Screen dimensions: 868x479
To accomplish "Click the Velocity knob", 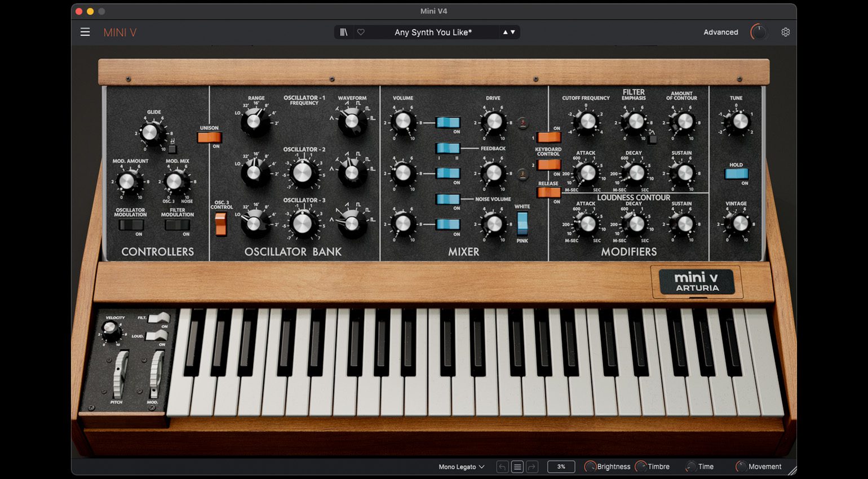I will (111, 330).
